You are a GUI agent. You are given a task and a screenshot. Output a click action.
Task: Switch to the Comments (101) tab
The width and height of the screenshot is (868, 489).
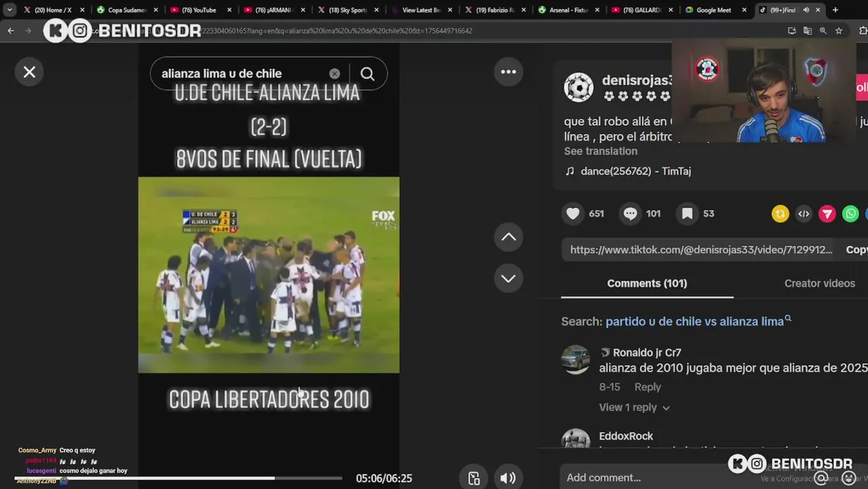click(647, 283)
